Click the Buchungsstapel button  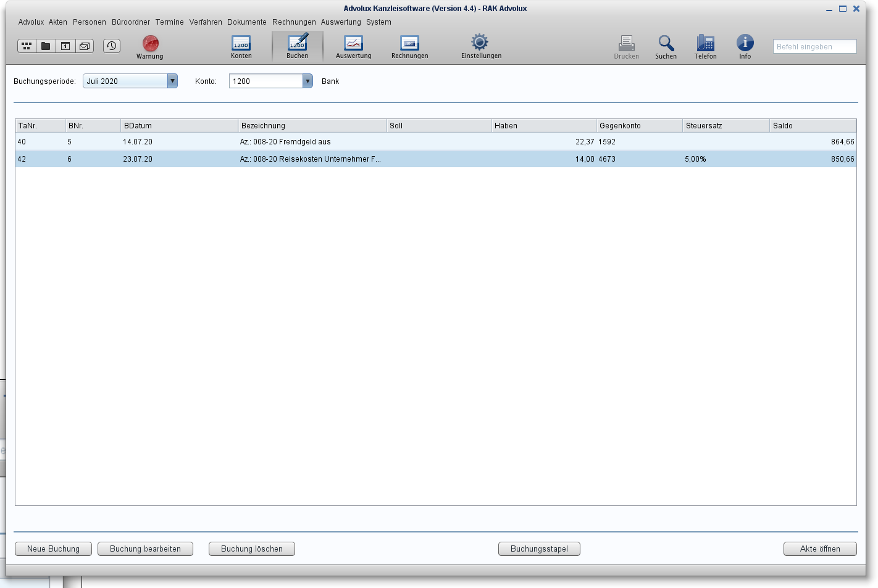pos(540,549)
